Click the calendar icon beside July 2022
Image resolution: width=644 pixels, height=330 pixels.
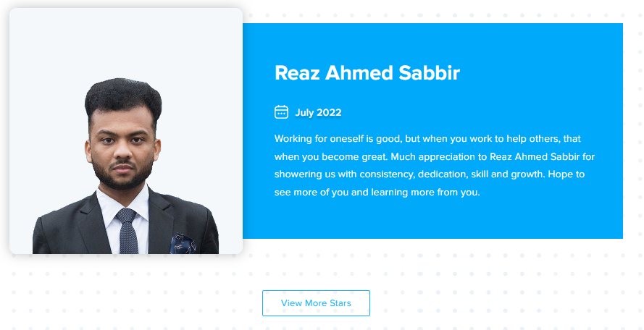[281, 112]
